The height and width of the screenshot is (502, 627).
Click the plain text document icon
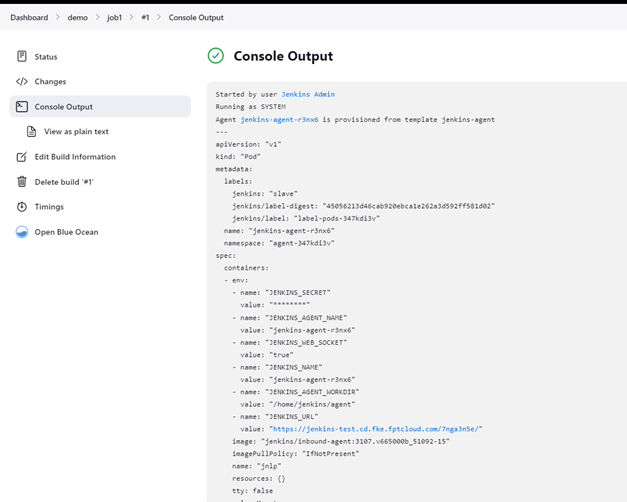tap(32, 132)
